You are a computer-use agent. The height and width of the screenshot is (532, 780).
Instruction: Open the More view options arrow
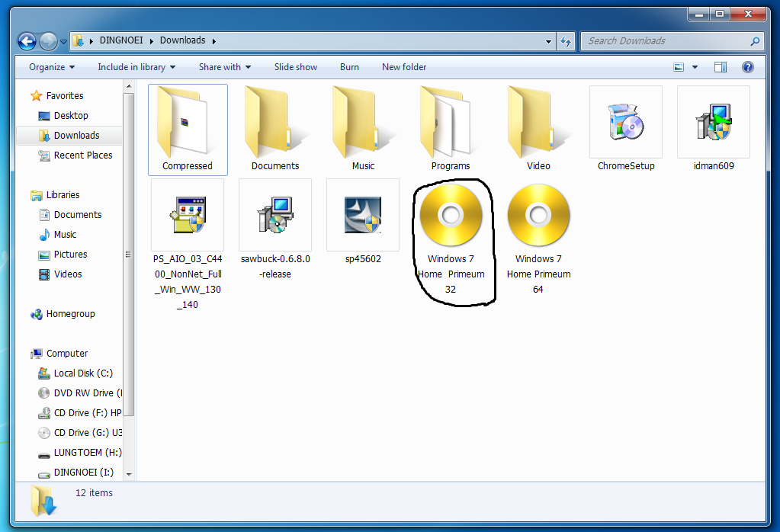click(x=695, y=67)
